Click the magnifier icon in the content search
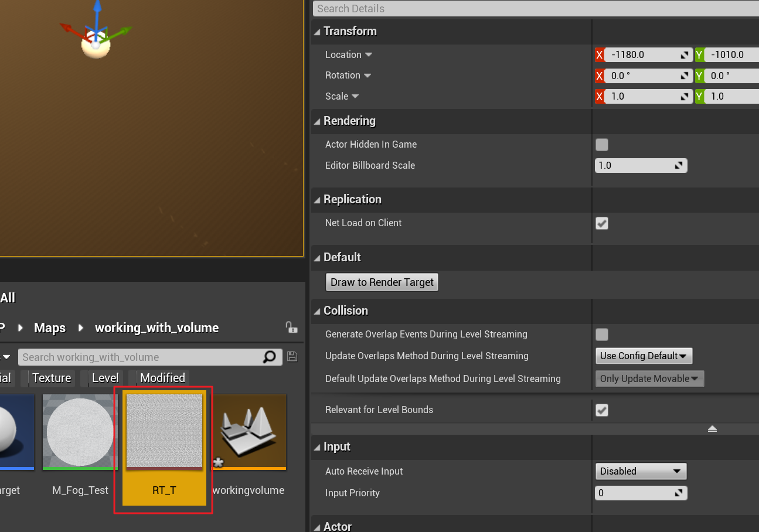 coord(269,357)
